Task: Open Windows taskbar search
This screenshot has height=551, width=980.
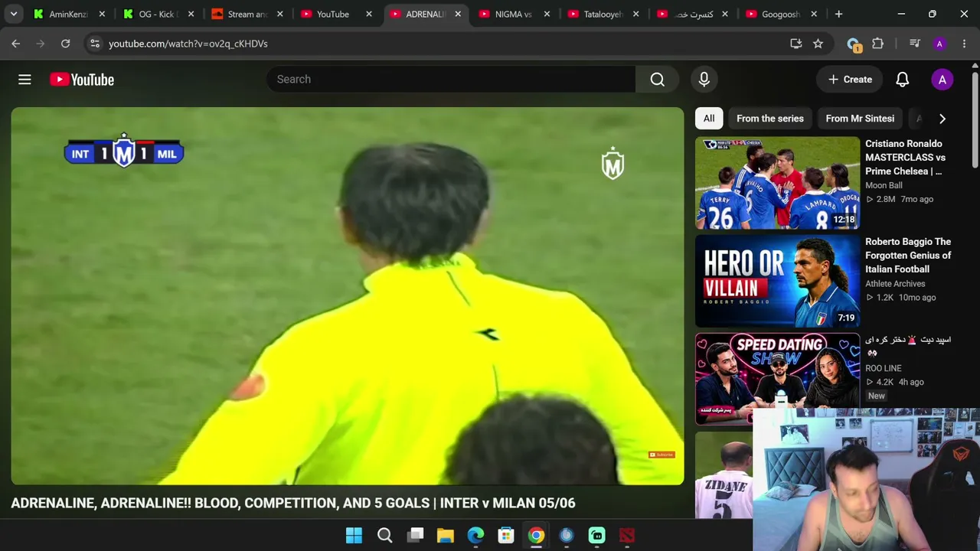Action: click(384, 536)
